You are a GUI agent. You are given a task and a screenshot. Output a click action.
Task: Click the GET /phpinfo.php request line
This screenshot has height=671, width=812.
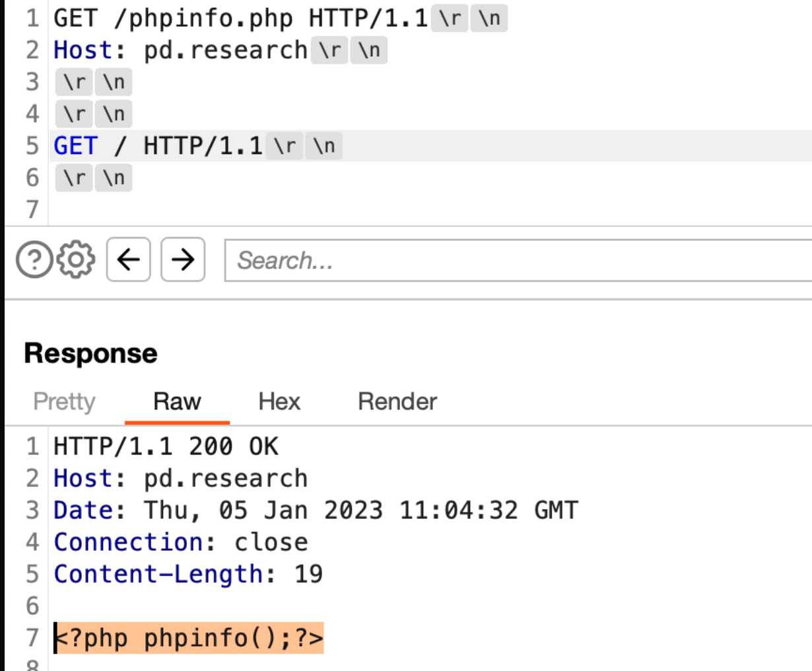(241, 18)
